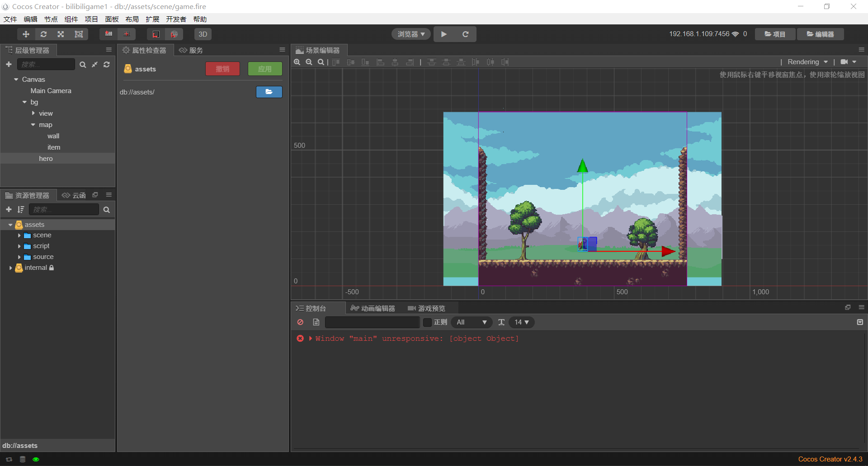The image size is (868, 466).
Task: Toggle global coordinate mode
Action: [174, 34]
